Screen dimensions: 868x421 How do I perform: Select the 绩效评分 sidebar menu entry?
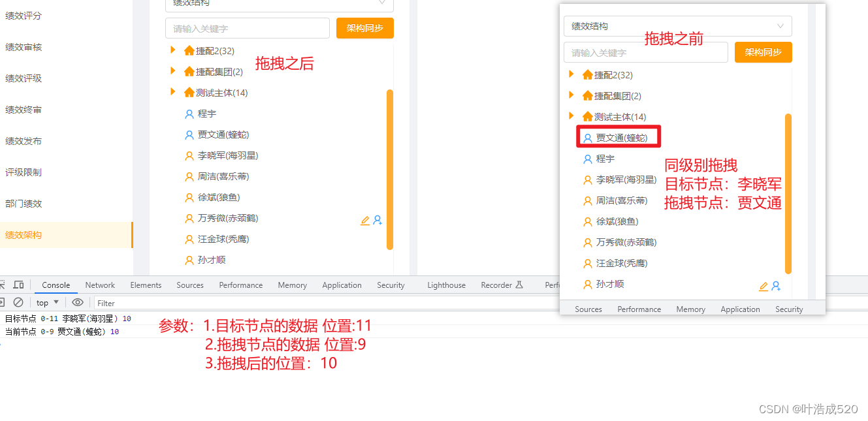23,15
